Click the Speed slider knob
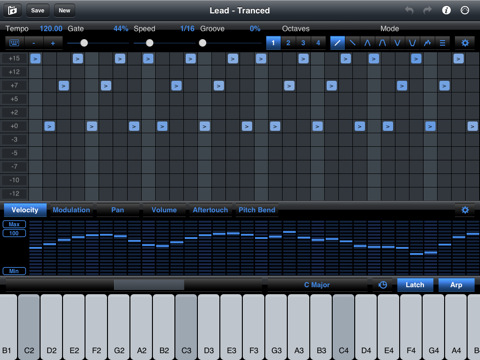480x360 pixels. 150,43
